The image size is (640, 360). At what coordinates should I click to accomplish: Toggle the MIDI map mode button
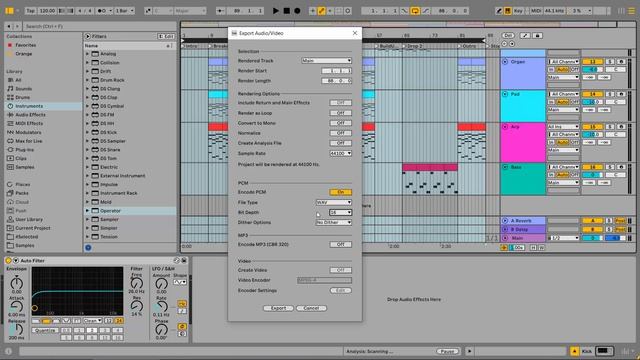pyautogui.click(x=536, y=11)
